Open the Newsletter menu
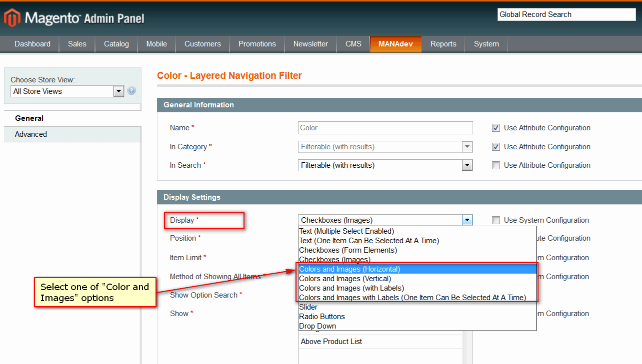Viewport: 642px width, 364px height. point(310,44)
